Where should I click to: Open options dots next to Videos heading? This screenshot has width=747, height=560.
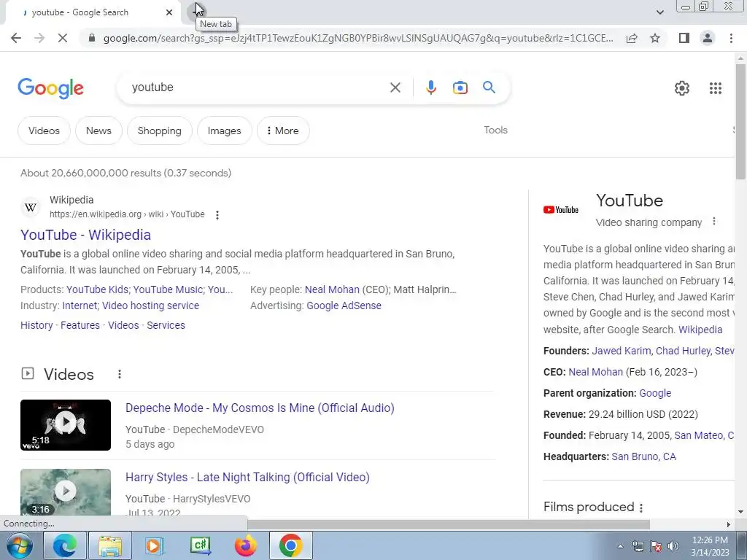120,374
